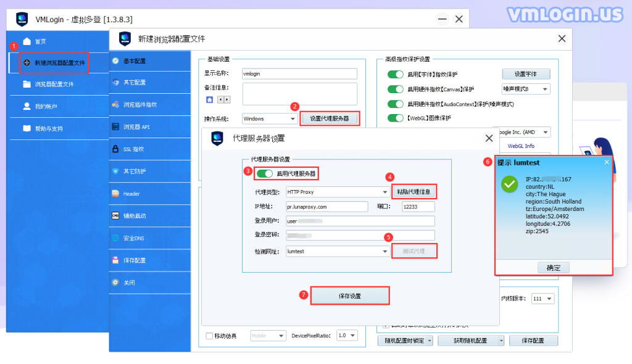Image resolution: width=632 pixels, height=364 pixels.
Task: Open the Mobile device dropdown
Action: [x=268, y=336]
